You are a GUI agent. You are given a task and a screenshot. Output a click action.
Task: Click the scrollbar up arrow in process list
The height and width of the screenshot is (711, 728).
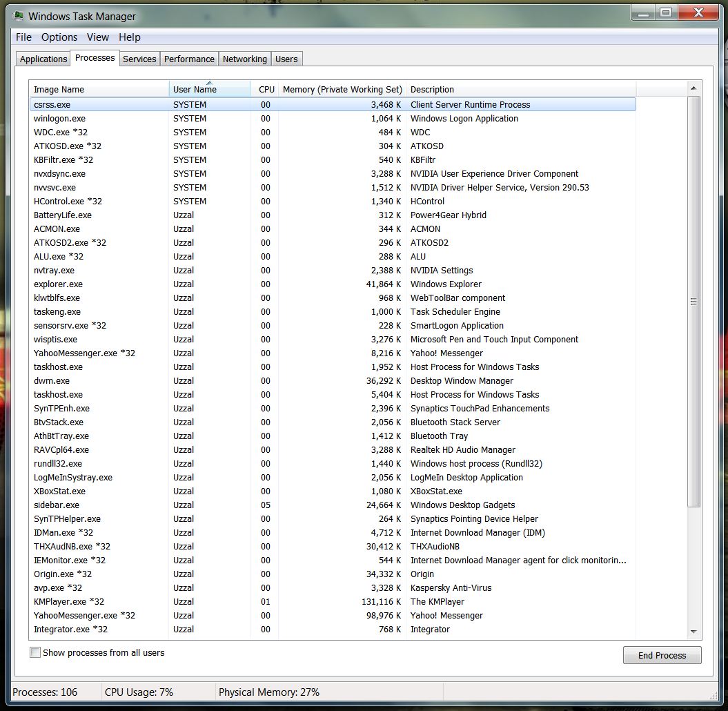[x=693, y=88]
